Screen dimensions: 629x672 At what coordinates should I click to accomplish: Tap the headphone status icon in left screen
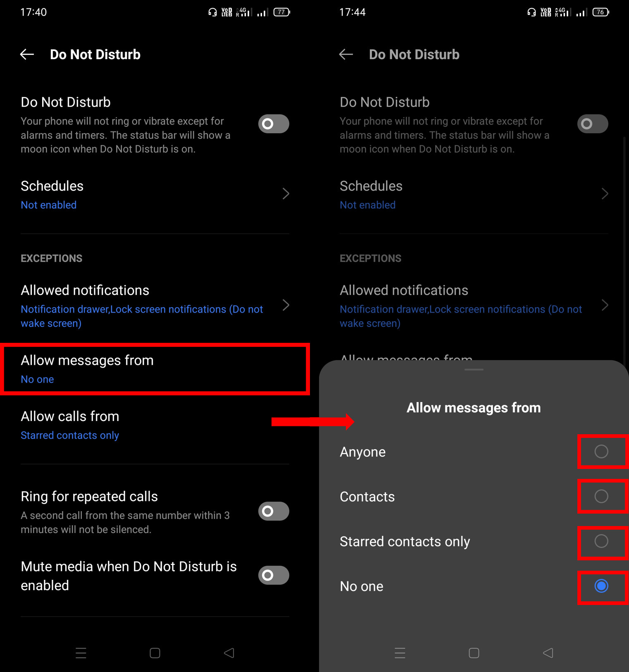(212, 12)
